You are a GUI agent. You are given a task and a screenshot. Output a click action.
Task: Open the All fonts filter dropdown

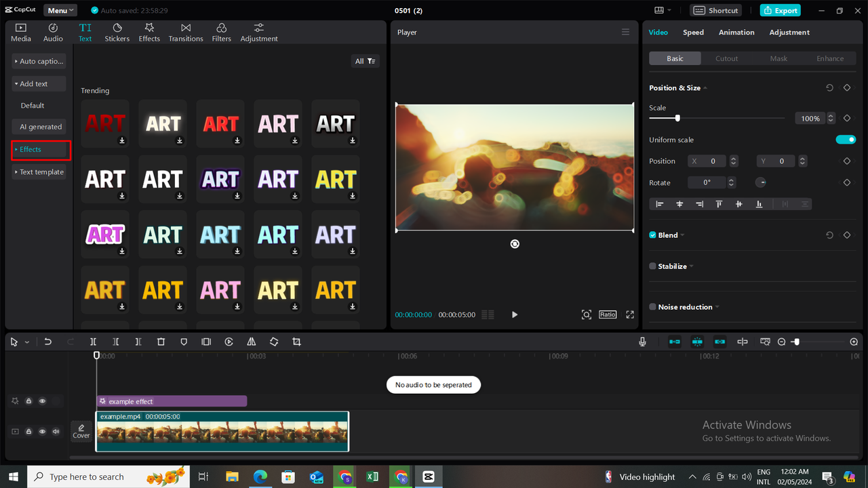tap(365, 60)
